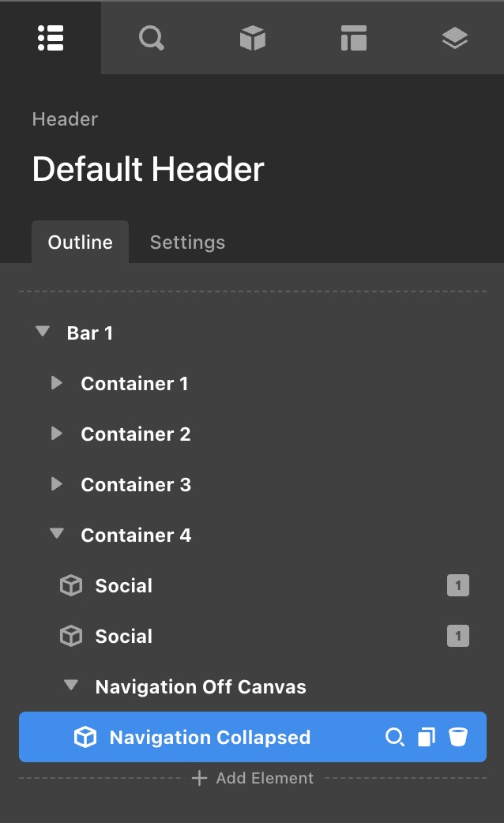Image resolution: width=504 pixels, height=823 pixels.
Task: Select the first Social element
Action: click(x=123, y=586)
